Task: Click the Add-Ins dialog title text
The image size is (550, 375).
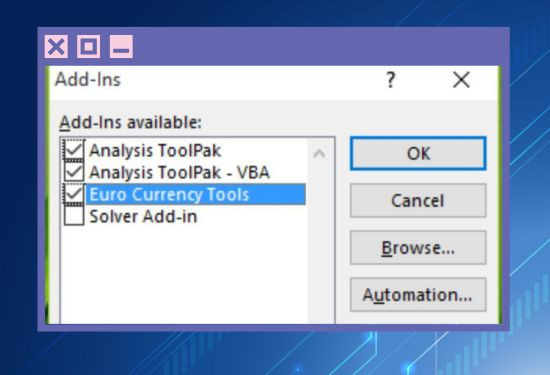Action: [x=88, y=79]
